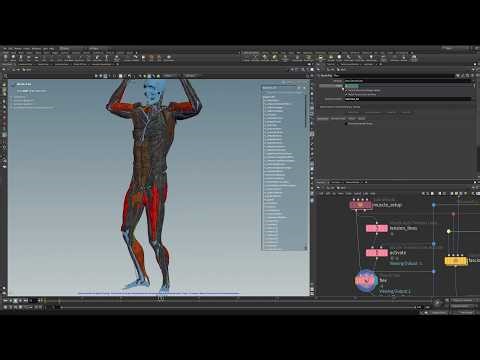Open the File menu
Viewport: 480px width, 360px height.
point(5,49)
